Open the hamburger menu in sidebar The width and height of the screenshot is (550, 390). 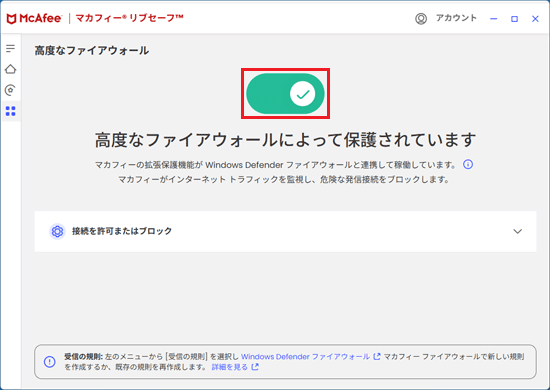[x=11, y=48]
